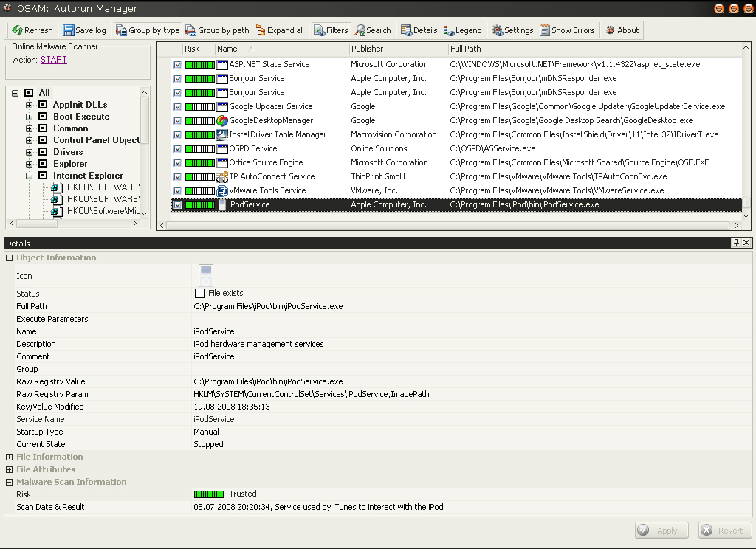
Task: Click the iPodService row icon
Action: [x=221, y=205]
